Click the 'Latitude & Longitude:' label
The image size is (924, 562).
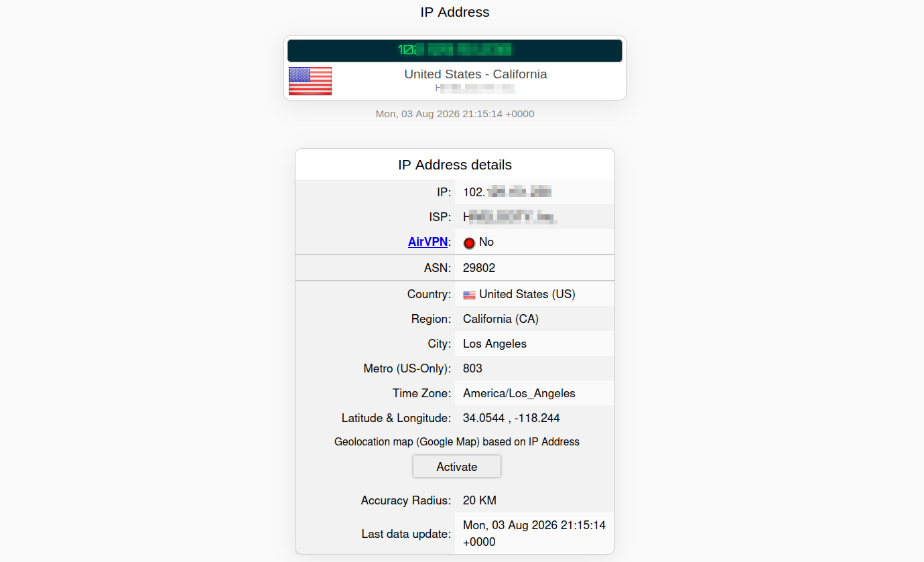(x=397, y=418)
